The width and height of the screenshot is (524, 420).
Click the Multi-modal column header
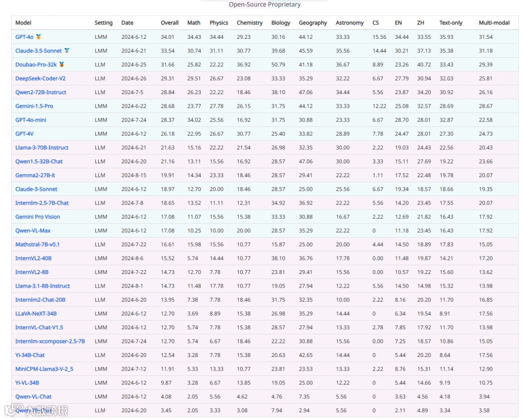pyautogui.click(x=494, y=23)
